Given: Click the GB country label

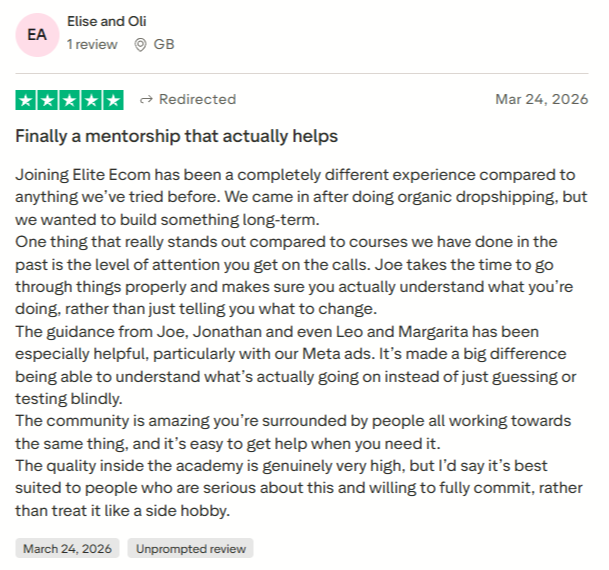Looking at the screenshot, I should (x=164, y=44).
